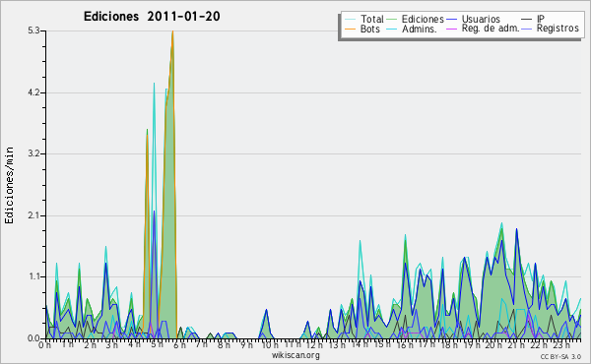The width and height of the screenshot is (591, 364).
Task: Select the 'Usuarios' legend label
Action: point(481,19)
